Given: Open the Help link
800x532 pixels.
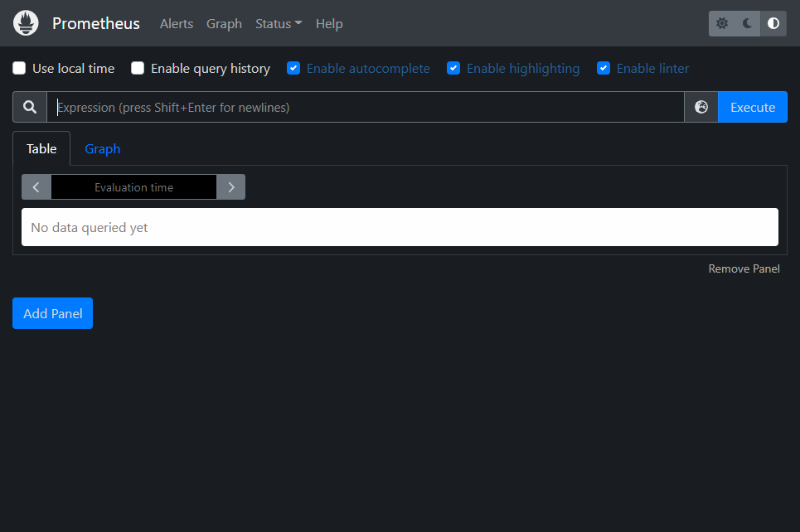Looking at the screenshot, I should pos(329,23).
